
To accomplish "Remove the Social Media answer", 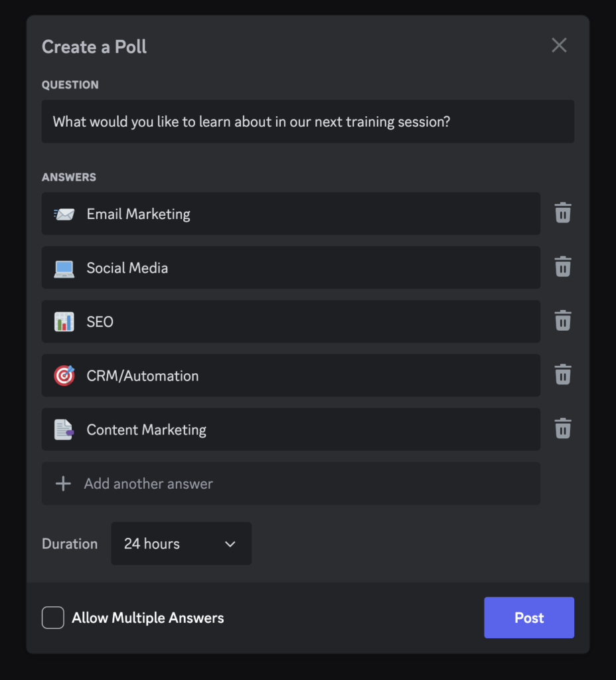I will (562, 267).
